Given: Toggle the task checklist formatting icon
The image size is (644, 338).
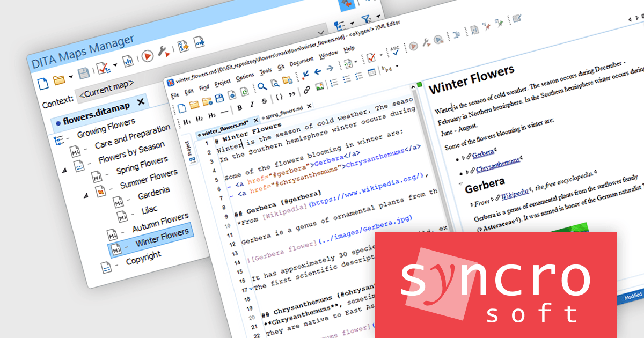Looking at the screenshot, I should [358, 76].
